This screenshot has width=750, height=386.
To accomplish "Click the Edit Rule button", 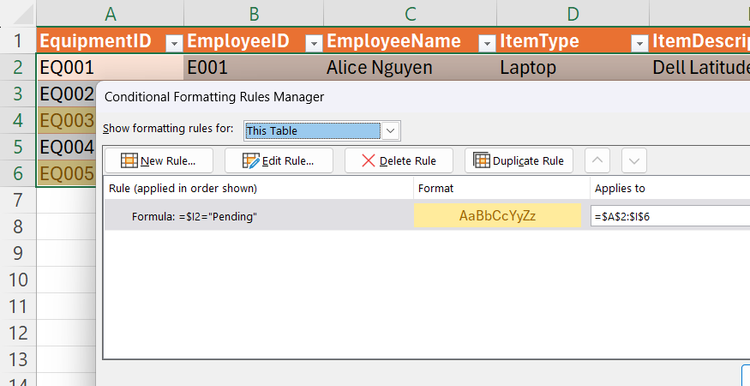I will 279,161.
